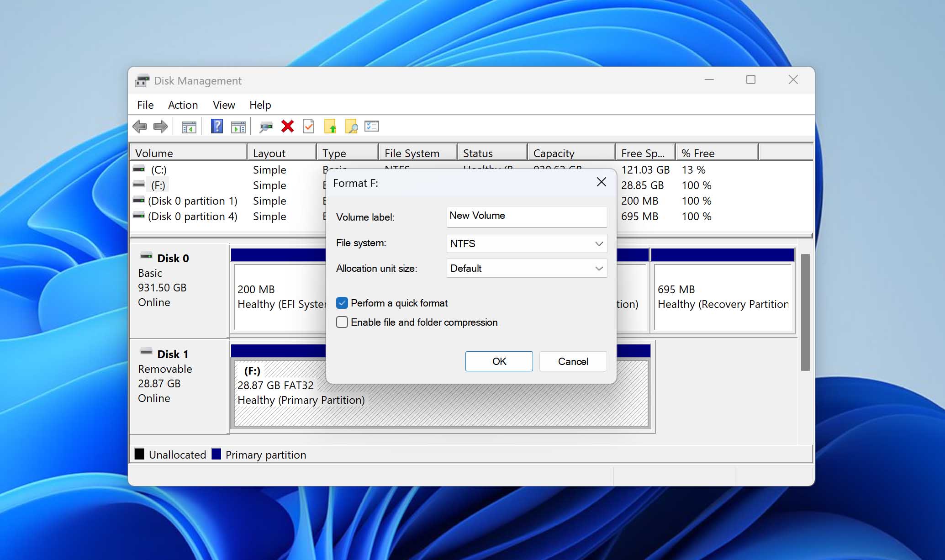Confirm formatting with the OK button
This screenshot has height=560, width=945.
[499, 361]
